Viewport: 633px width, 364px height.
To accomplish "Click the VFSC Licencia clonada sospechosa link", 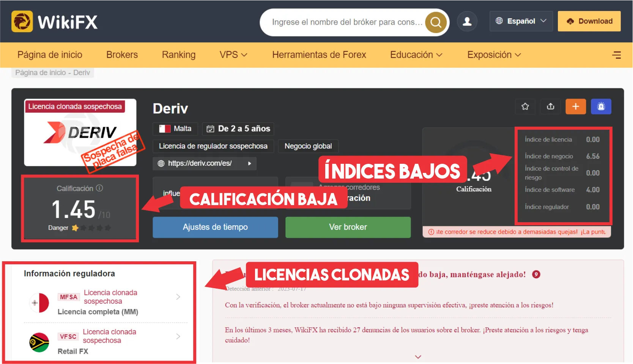I will [110, 336].
